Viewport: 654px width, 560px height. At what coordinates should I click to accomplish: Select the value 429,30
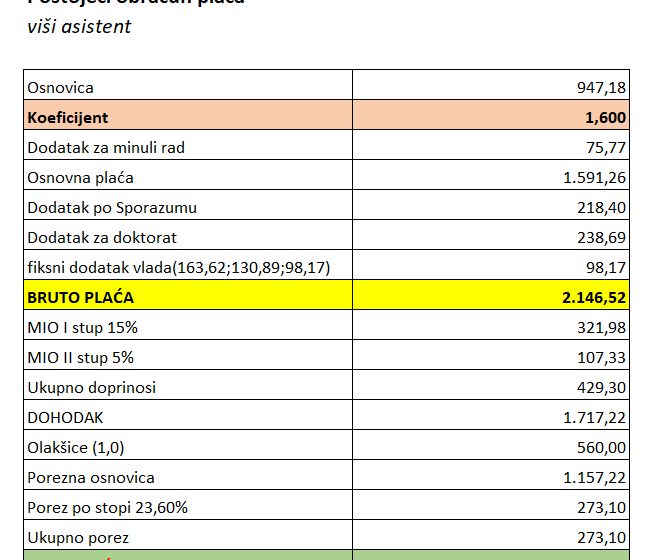pos(601,388)
